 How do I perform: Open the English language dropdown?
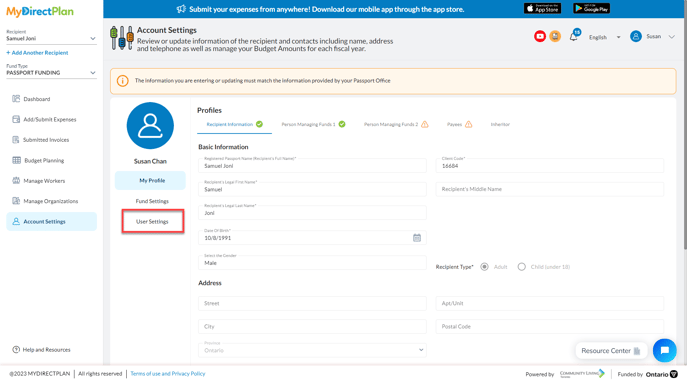pyautogui.click(x=604, y=37)
